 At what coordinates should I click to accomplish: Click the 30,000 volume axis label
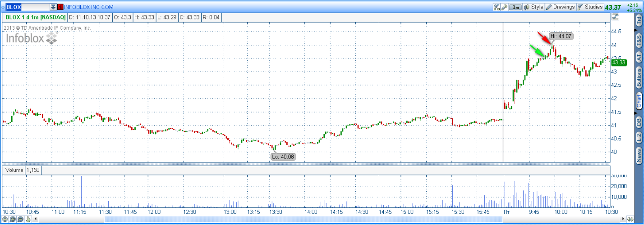619,175
